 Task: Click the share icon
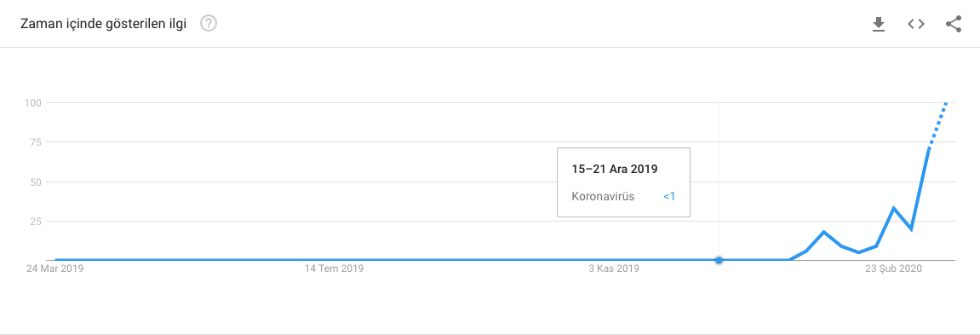coord(953,24)
